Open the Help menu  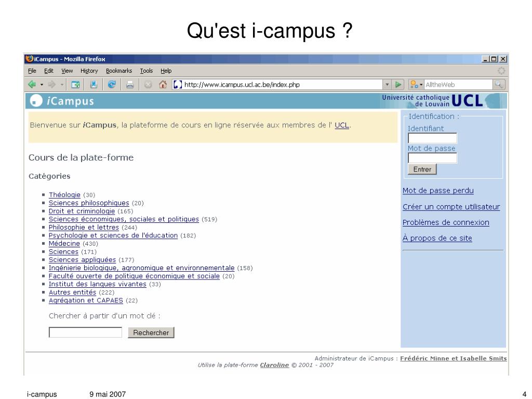[x=166, y=71]
